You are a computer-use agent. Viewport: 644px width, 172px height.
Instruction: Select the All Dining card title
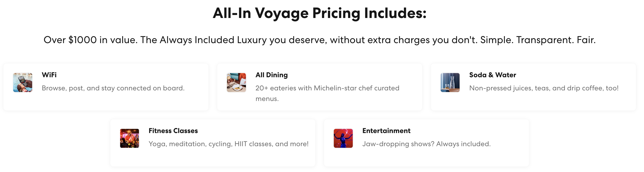pos(272,75)
